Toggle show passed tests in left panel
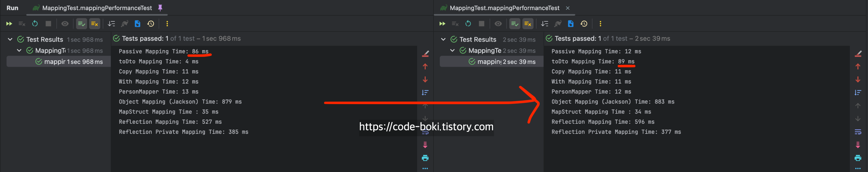Viewport: 868px width, 172px height. coord(82,24)
